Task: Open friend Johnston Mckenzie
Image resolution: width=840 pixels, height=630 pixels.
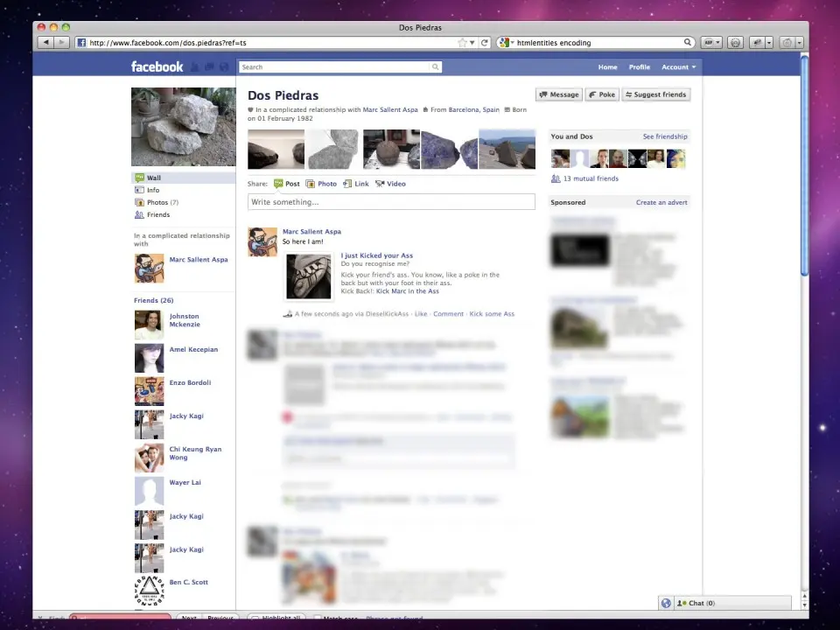Action: click(185, 320)
